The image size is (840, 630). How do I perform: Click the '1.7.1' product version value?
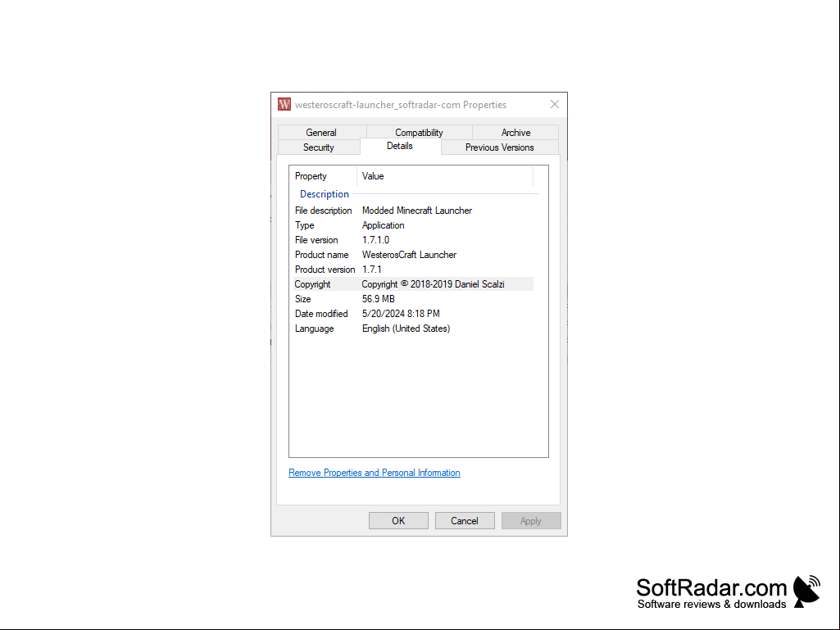pos(372,270)
